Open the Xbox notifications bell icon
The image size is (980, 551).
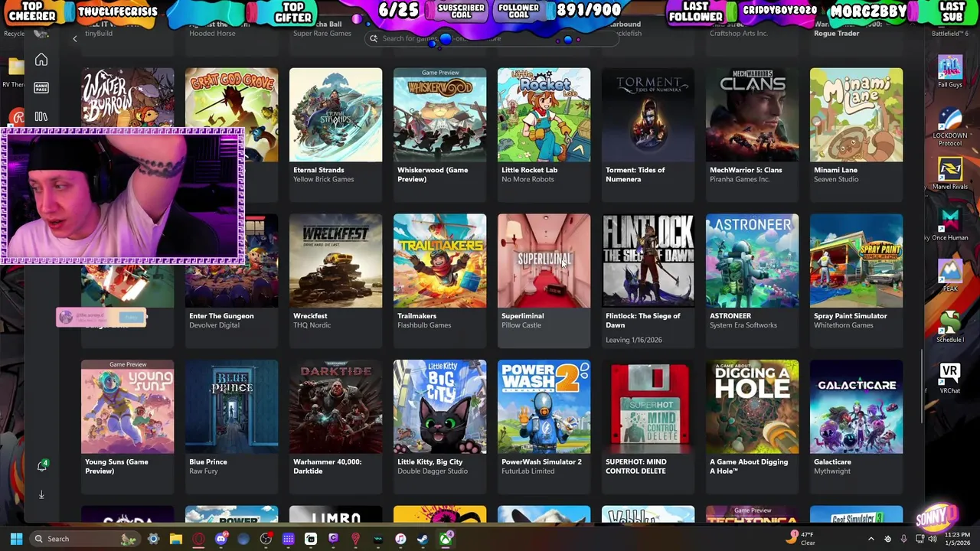tap(42, 465)
